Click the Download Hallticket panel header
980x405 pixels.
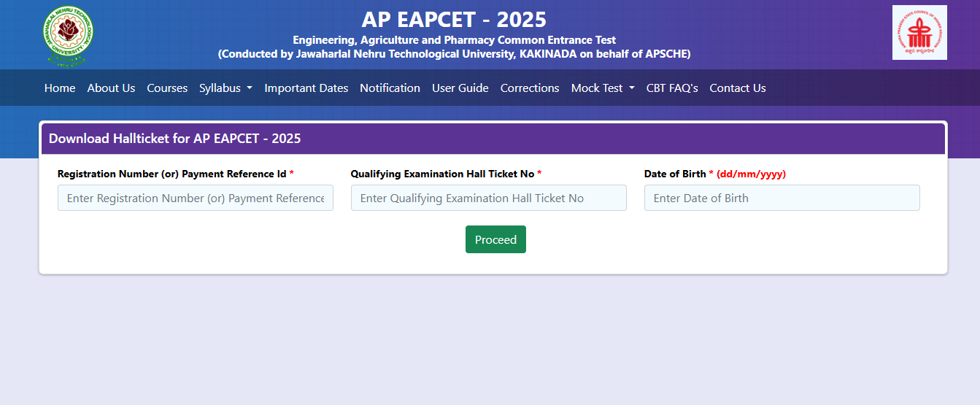(x=174, y=139)
